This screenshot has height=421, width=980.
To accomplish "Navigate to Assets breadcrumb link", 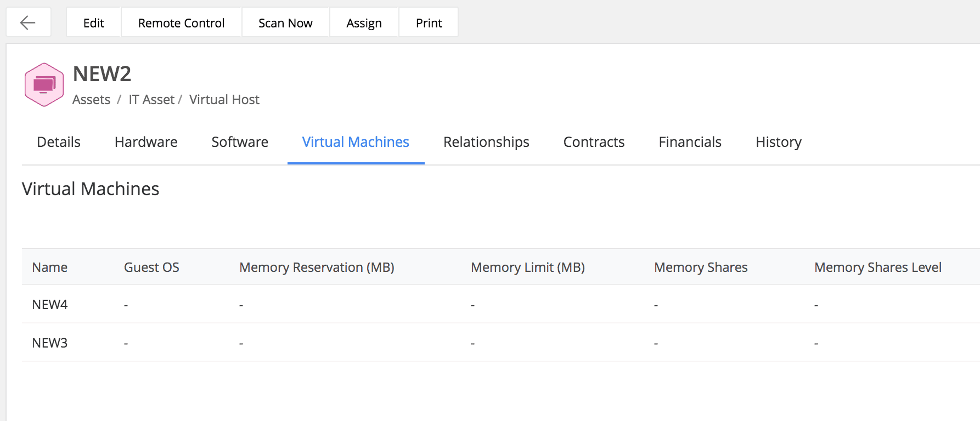I will coord(91,100).
